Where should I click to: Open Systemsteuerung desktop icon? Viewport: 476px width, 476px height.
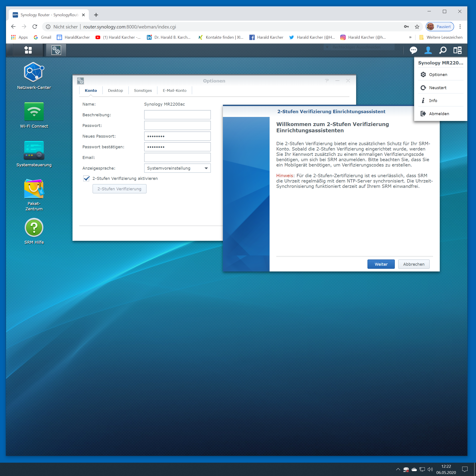pyautogui.click(x=34, y=150)
